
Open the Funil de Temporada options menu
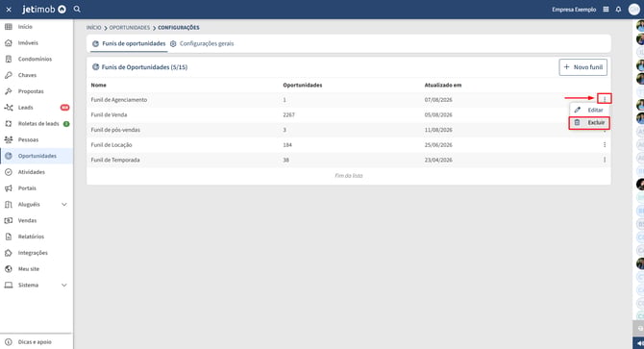605,160
